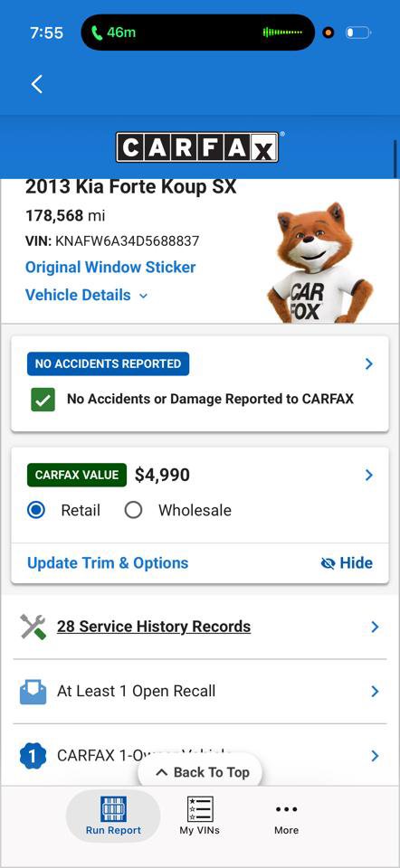Open the wrench service history icon

coord(33,627)
